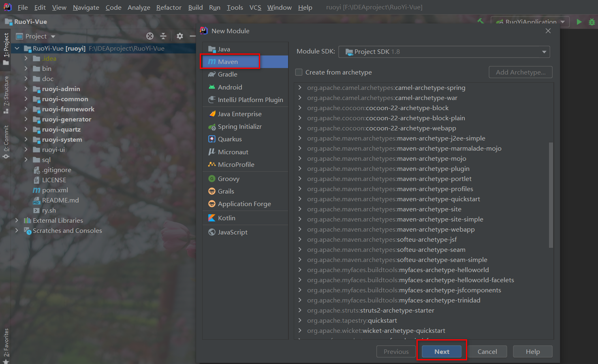The image size is (598, 364).
Task: Click the Help button
Action: [532, 351]
